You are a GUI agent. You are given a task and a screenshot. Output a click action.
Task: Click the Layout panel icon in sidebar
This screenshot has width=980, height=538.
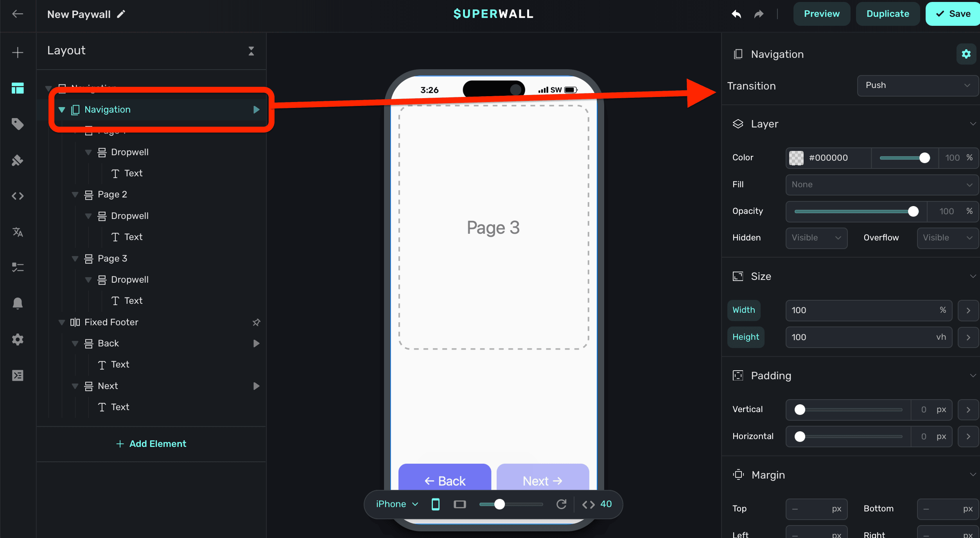(18, 88)
